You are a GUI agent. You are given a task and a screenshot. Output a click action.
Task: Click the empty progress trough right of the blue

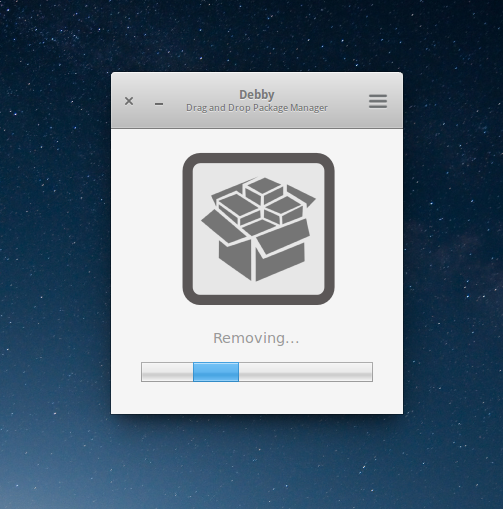click(306, 372)
